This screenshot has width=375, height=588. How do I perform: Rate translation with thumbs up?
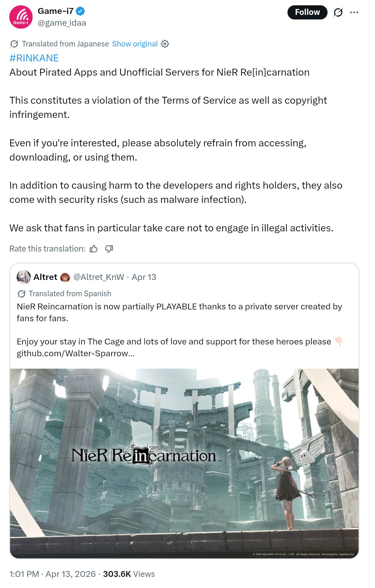[x=93, y=249]
